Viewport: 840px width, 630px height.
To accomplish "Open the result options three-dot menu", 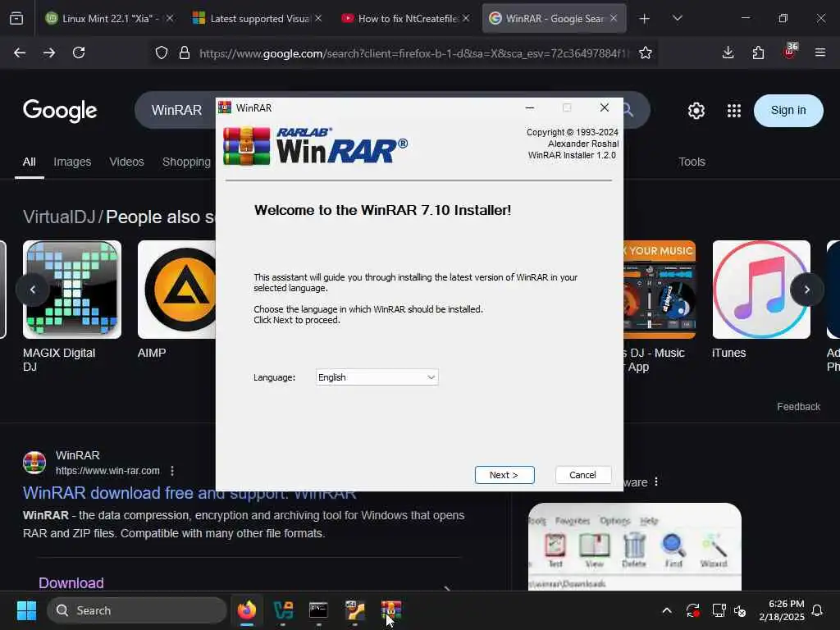I will pos(172,470).
